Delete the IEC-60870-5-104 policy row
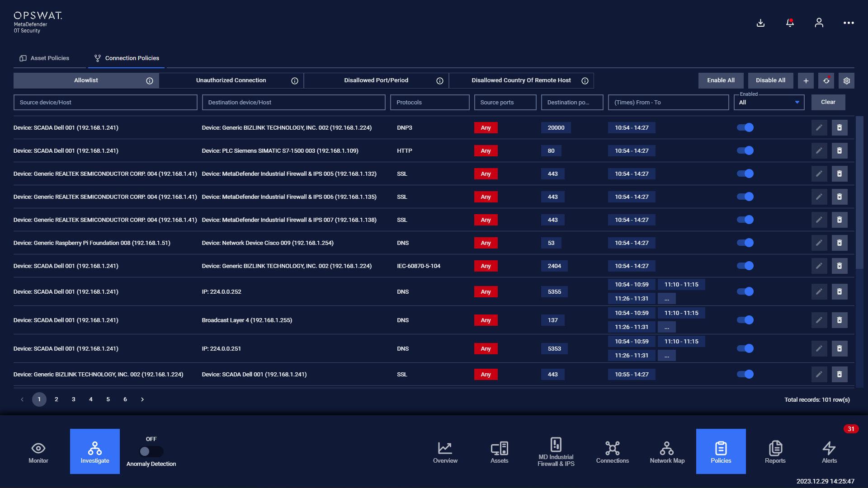Image resolution: width=868 pixels, height=488 pixels. click(x=840, y=266)
